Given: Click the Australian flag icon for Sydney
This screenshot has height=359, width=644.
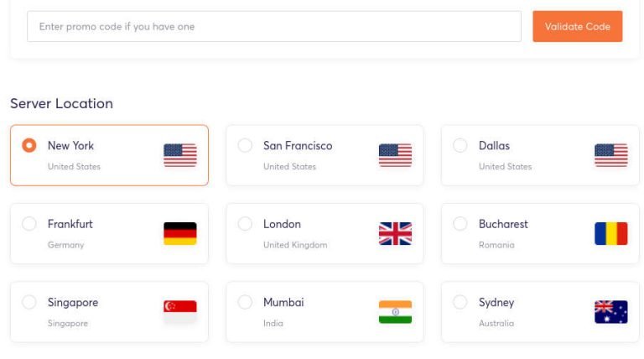Looking at the screenshot, I should [610, 312].
